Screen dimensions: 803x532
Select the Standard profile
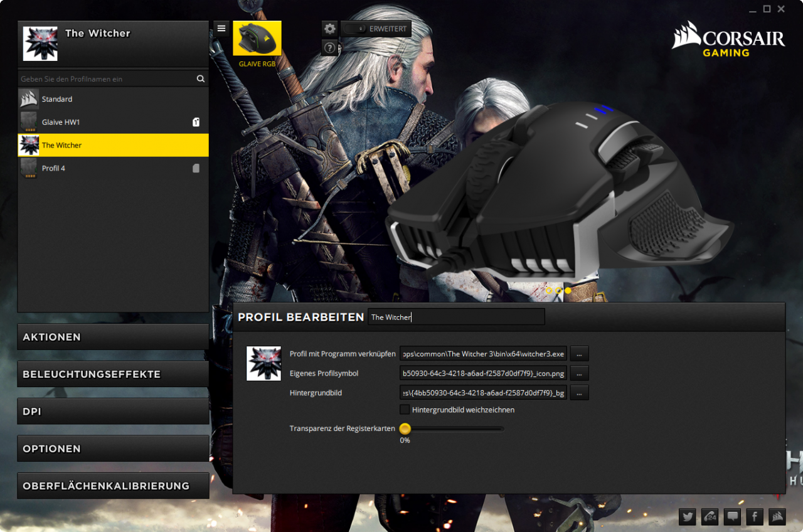coord(113,99)
